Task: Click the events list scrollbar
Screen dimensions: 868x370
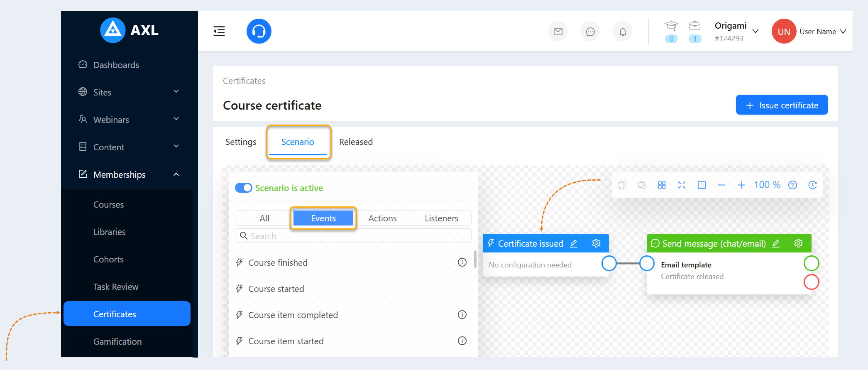Action: [475, 260]
